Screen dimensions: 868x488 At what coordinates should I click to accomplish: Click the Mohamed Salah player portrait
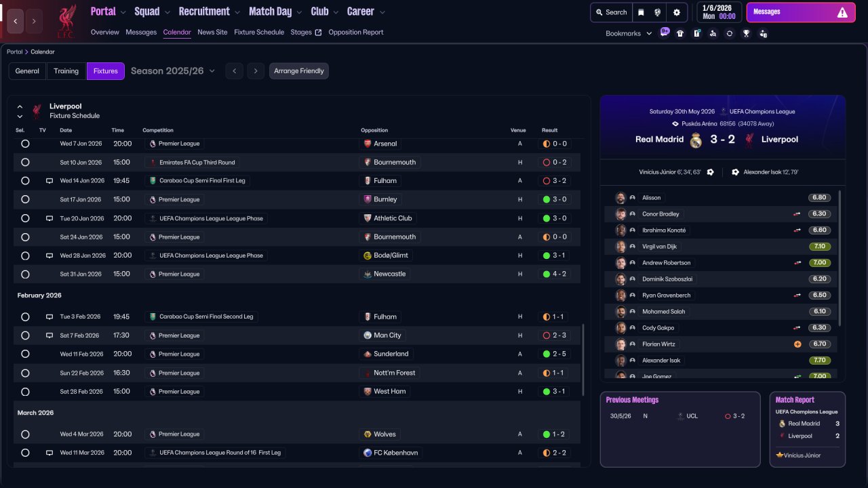pos(620,312)
